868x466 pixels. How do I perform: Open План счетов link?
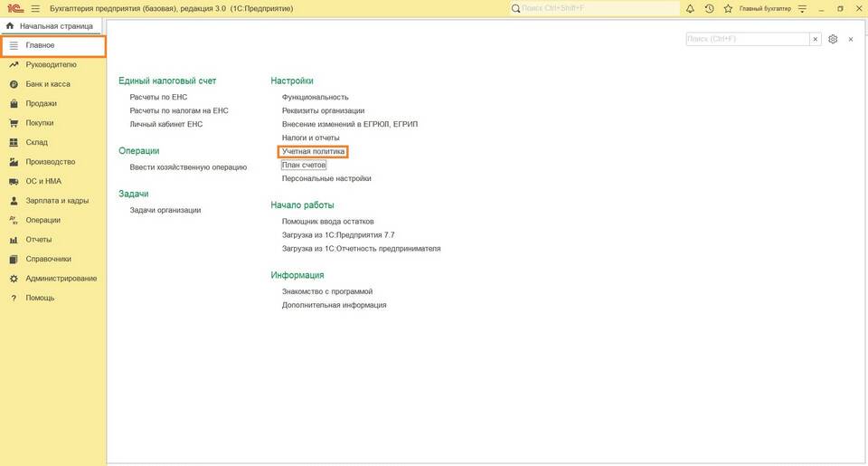[x=304, y=166]
